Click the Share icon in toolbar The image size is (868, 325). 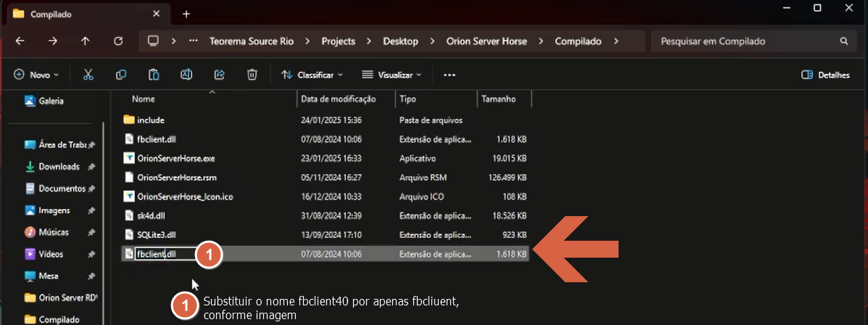pos(219,75)
